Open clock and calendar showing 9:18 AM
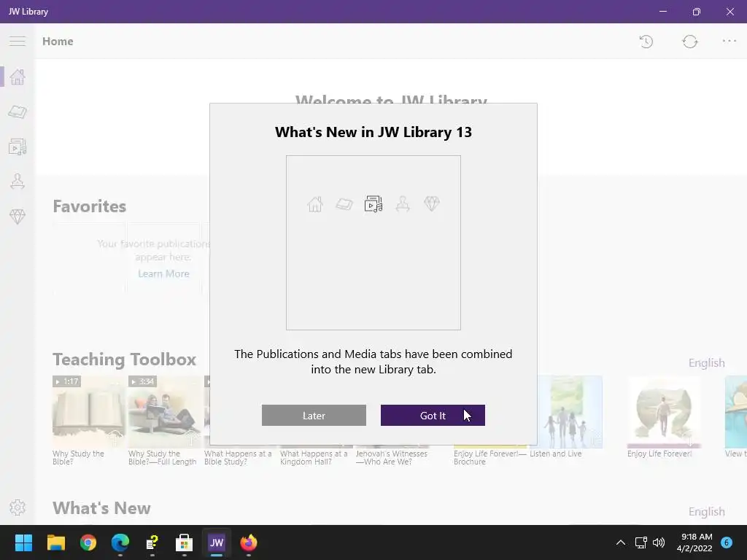The width and height of the screenshot is (747, 560). [694, 542]
